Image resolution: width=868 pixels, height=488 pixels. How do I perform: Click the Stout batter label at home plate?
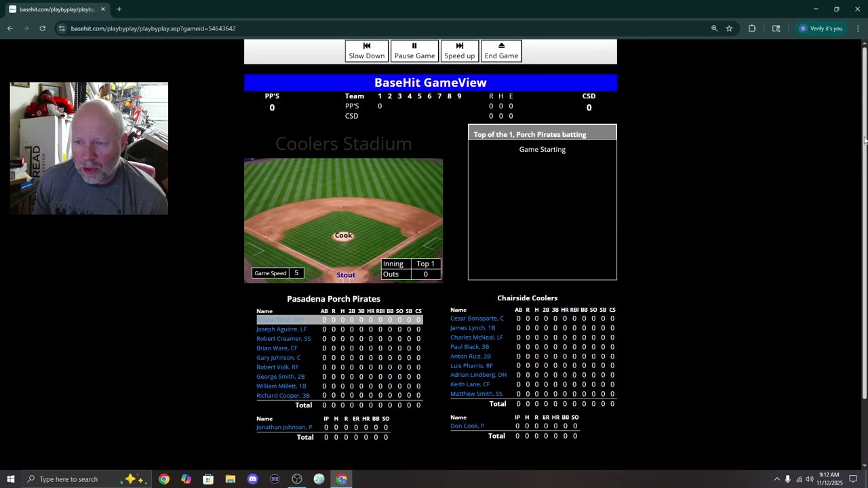click(346, 274)
